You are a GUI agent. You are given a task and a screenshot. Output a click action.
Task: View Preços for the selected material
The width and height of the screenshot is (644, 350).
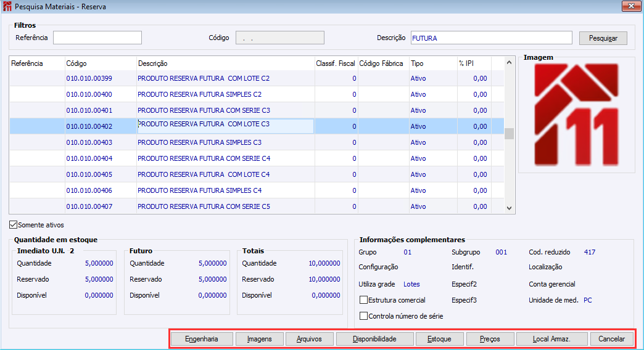click(490, 339)
